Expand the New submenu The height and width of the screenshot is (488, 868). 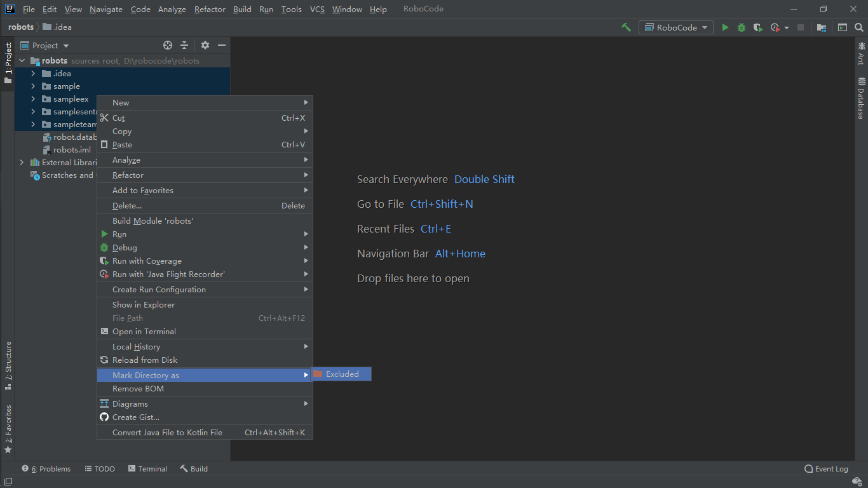point(204,102)
